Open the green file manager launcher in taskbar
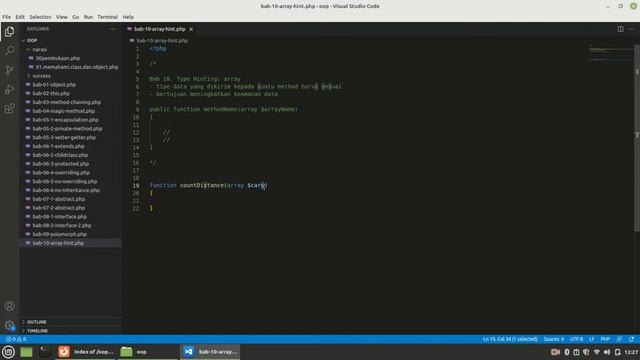This screenshot has width=640, height=360. (x=26, y=352)
